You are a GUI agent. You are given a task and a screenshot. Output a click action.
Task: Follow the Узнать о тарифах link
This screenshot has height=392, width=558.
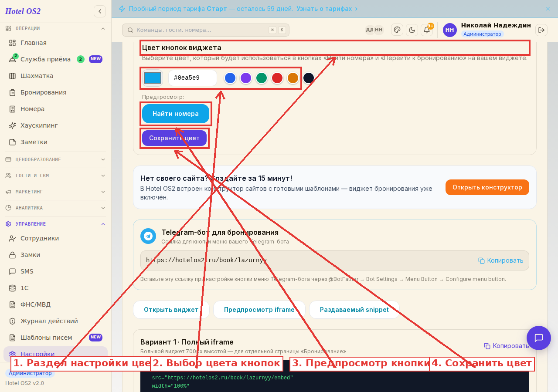[x=324, y=9]
